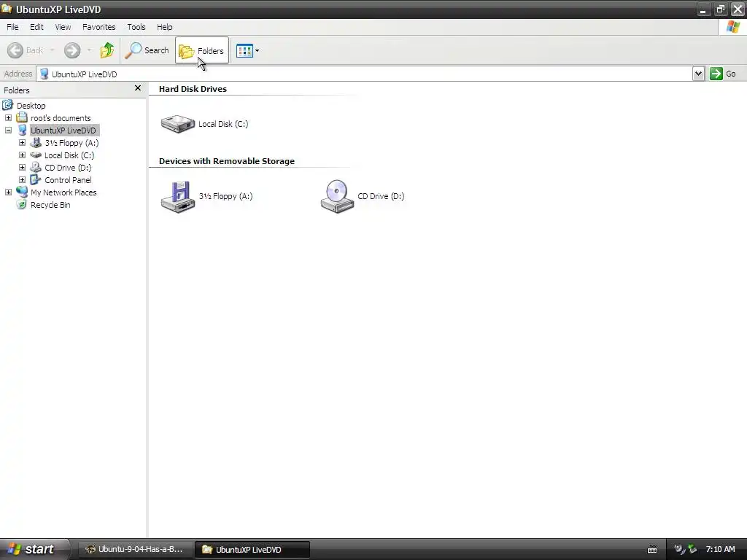Expand Control Panel tree node
Image resolution: width=747 pixels, height=560 pixels.
coord(22,179)
